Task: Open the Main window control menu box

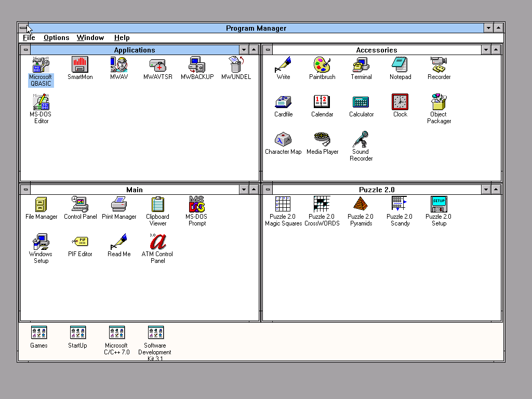Action: 25,190
